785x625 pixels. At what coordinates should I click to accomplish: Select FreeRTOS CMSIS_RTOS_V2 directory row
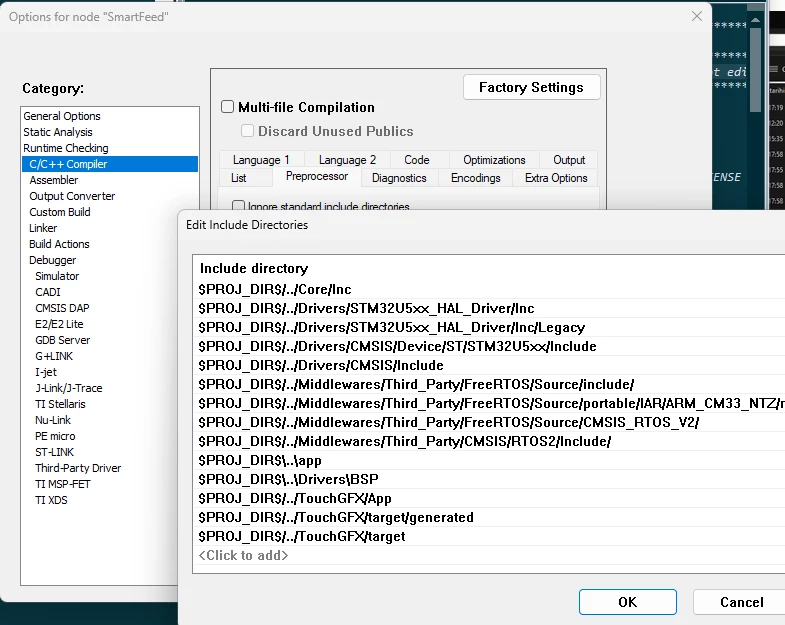pyautogui.click(x=489, y=423)
